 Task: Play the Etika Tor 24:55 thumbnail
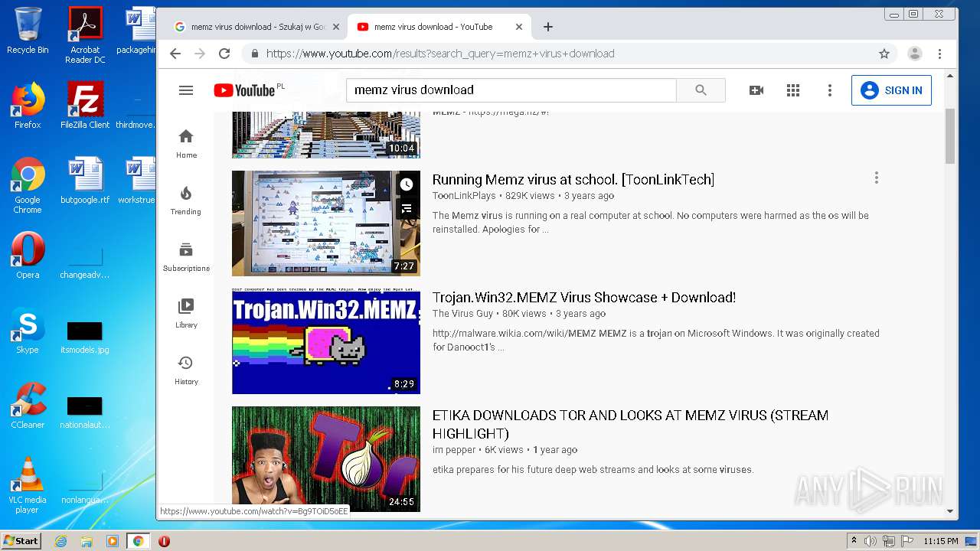326,459
